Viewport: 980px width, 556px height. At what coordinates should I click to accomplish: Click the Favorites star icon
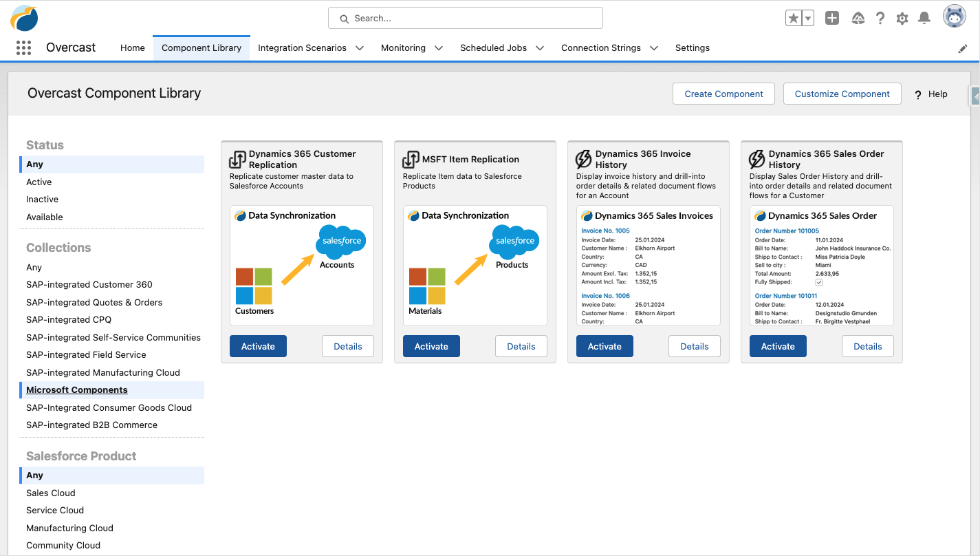(x=794, y=19)
